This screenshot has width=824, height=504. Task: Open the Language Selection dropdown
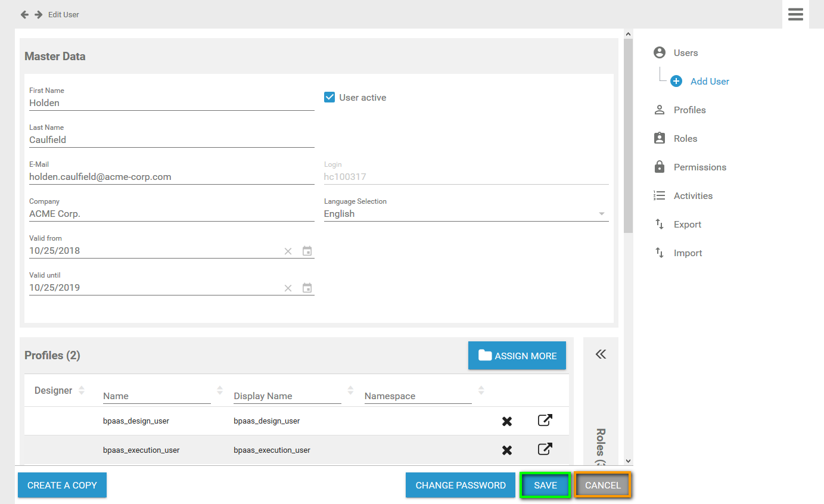point(466,214)
